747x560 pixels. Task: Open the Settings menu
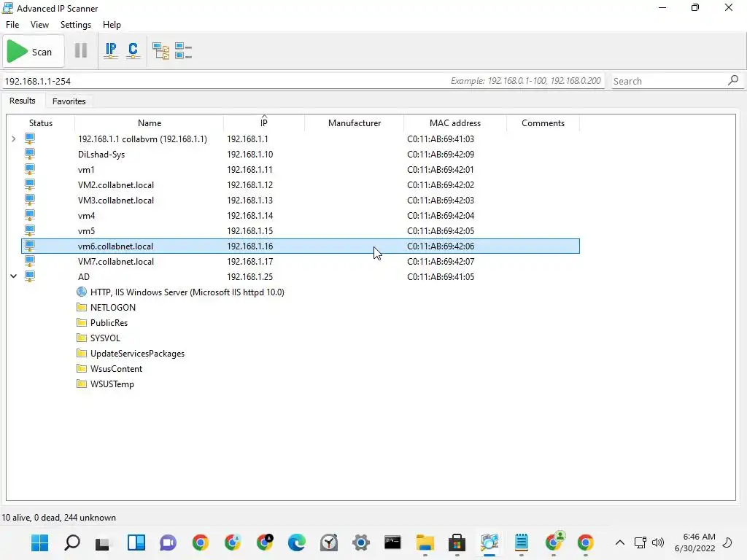[x=76, y=25]
